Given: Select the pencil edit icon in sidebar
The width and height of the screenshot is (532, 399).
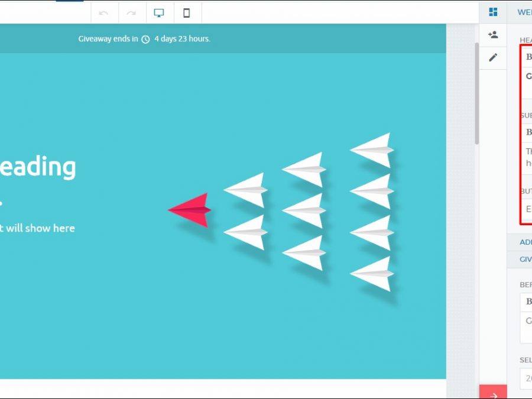Looking at the screenshot, I should [x=493, y=58].
